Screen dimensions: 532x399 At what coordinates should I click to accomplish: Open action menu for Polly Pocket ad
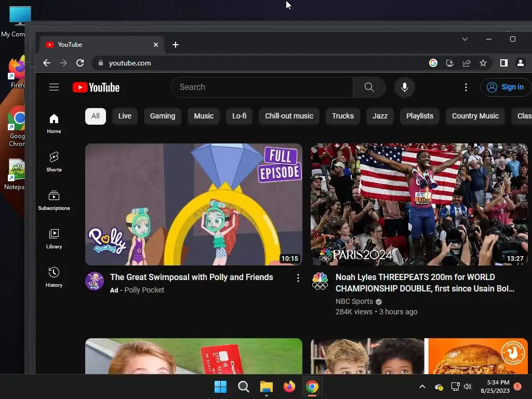298,278
